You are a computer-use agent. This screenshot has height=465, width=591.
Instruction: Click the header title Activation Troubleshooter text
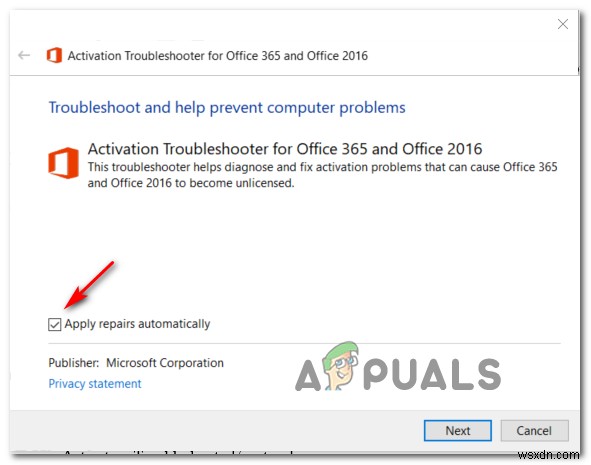217,56
